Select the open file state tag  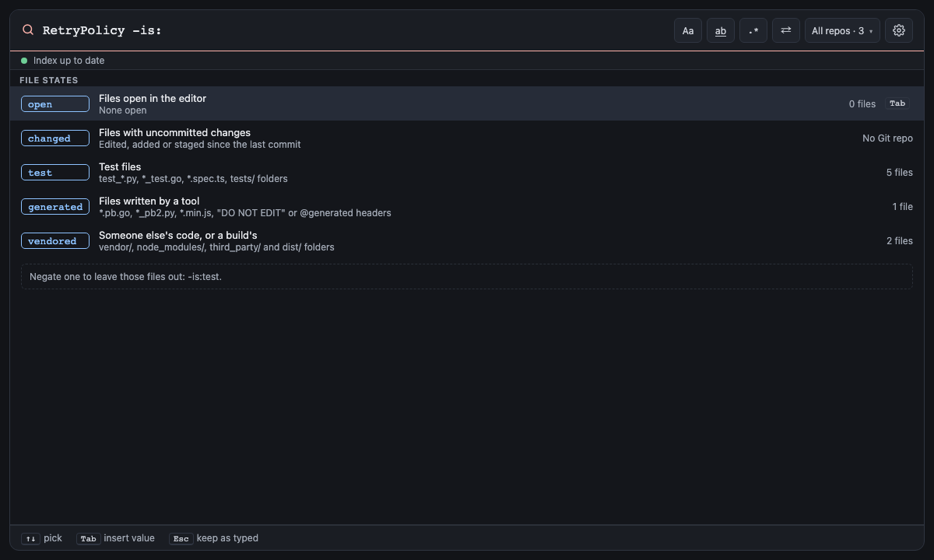pos(55,104)
